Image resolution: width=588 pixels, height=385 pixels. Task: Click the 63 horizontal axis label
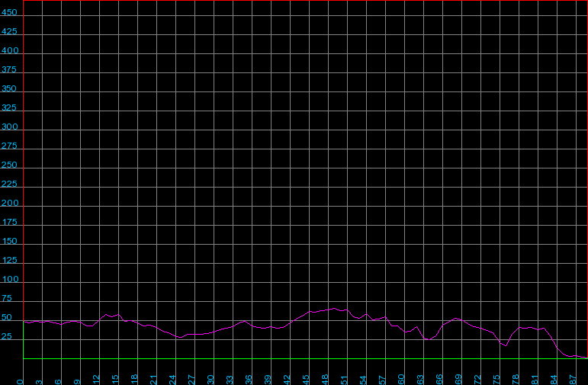coord(420,380)
